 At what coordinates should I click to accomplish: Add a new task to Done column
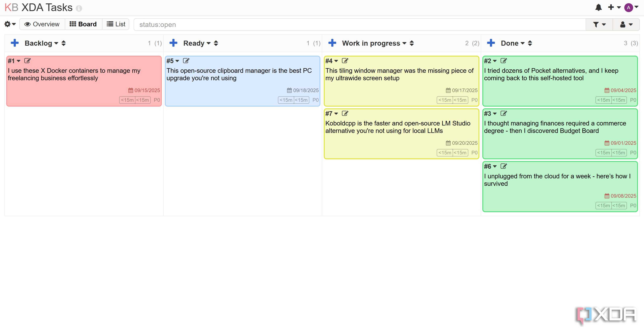491,43
